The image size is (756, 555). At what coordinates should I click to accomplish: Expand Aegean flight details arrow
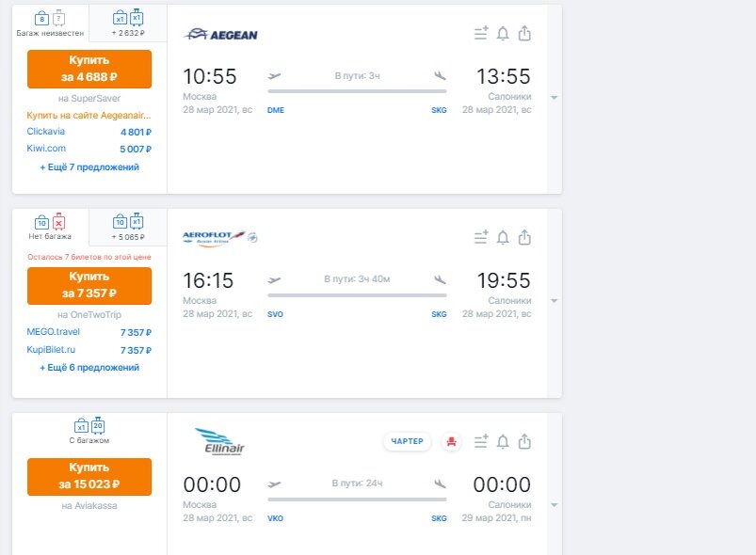[x=555, y=97]
